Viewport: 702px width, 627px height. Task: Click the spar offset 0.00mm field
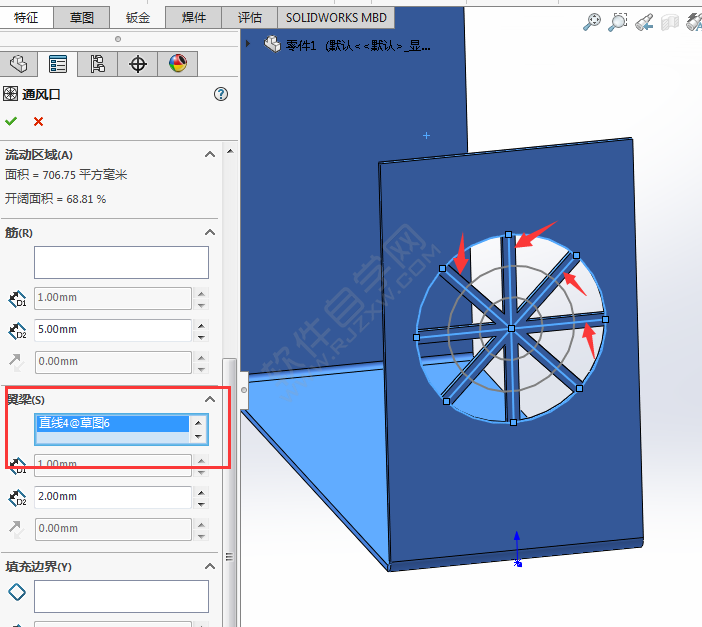pyautogui.click(x=113, y=529)
